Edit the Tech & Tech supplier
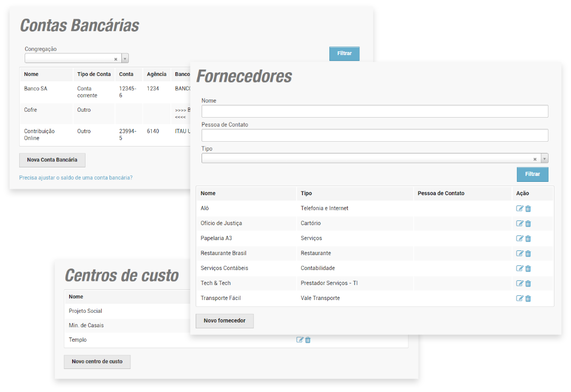Viewport: 571px width, 392px height. pos(520,283)
